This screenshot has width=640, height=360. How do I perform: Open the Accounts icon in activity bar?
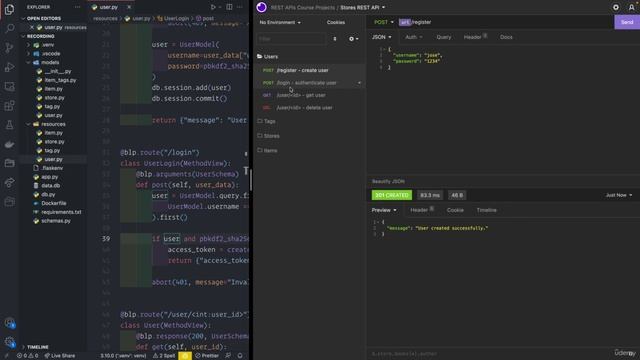click(9, 323)
